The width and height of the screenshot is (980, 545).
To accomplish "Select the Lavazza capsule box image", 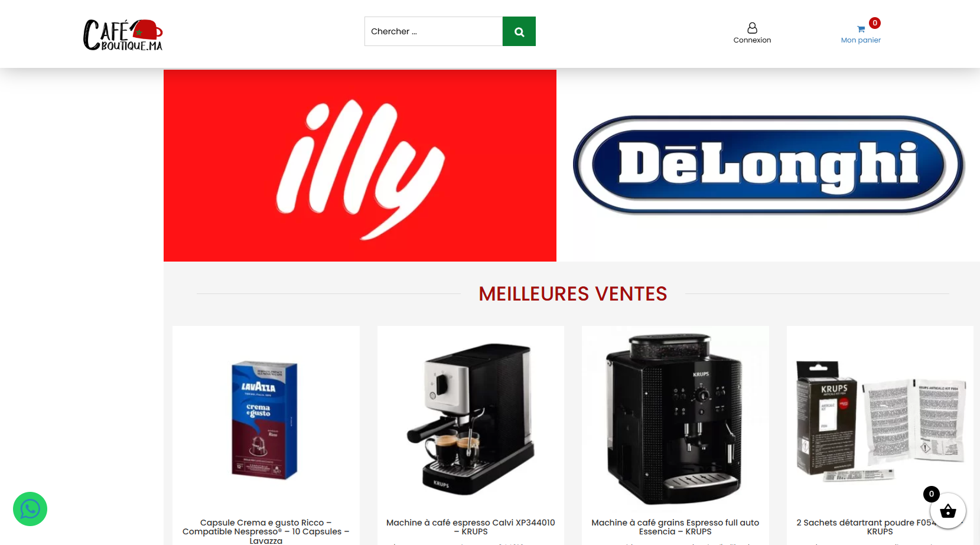I will 266,420.
